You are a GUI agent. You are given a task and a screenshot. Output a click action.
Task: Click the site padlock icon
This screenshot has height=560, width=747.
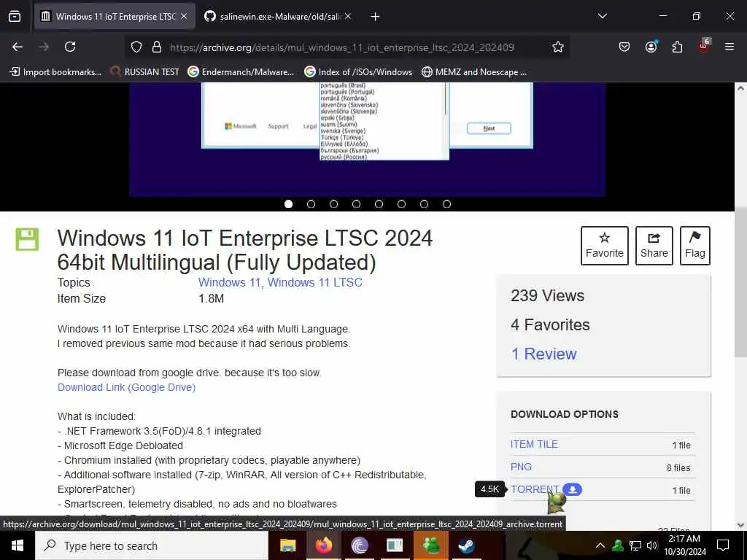pyautogui.click(x=156, y=47)
